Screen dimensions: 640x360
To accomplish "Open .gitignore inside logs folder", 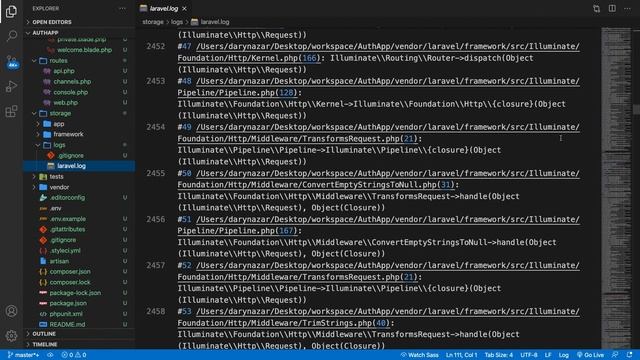I will [x=71, y=156].
